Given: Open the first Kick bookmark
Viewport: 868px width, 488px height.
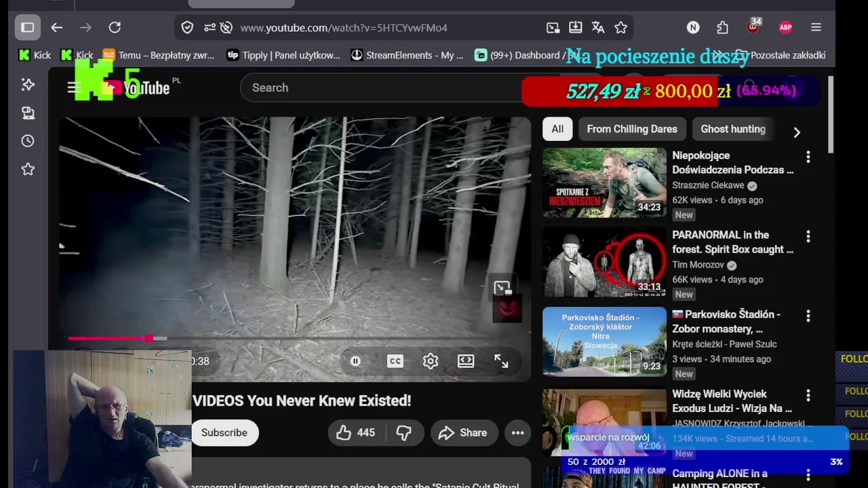Looking at the screenshot, I should pyautogui.click(x=35, y=55).
